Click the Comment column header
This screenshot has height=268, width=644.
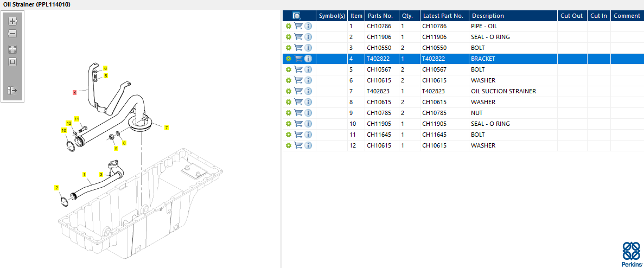[627, 16]
